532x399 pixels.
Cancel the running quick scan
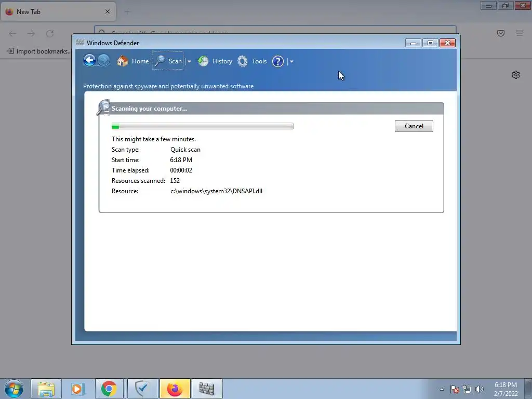(x=414, y=126)
